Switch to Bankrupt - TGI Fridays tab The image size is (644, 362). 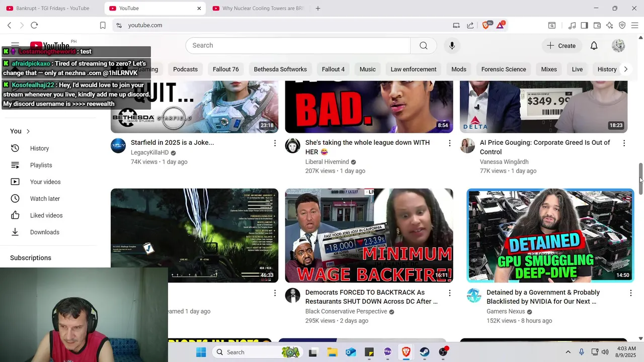click(52, 8)
